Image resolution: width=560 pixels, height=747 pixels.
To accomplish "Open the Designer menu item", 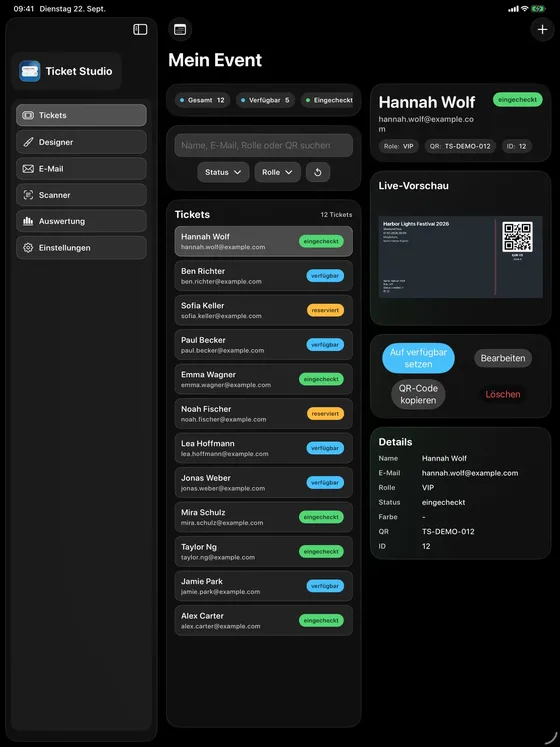I will [x=81, y=142].
